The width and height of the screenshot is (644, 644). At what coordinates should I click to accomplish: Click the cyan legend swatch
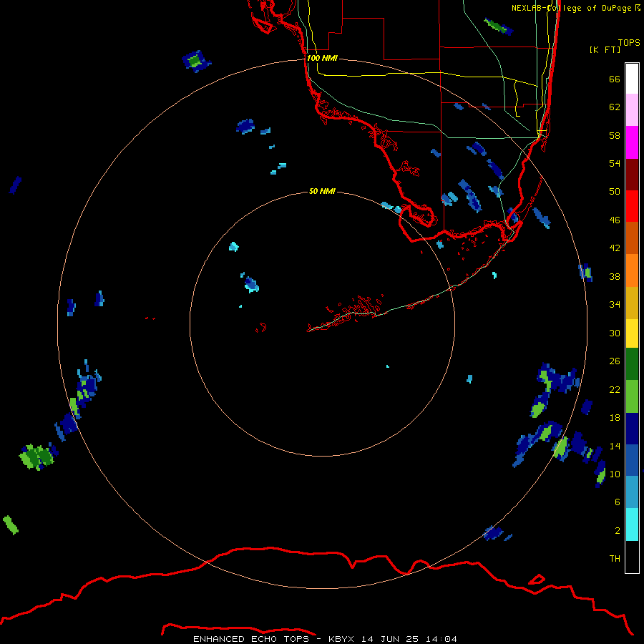tap(632, 525)
